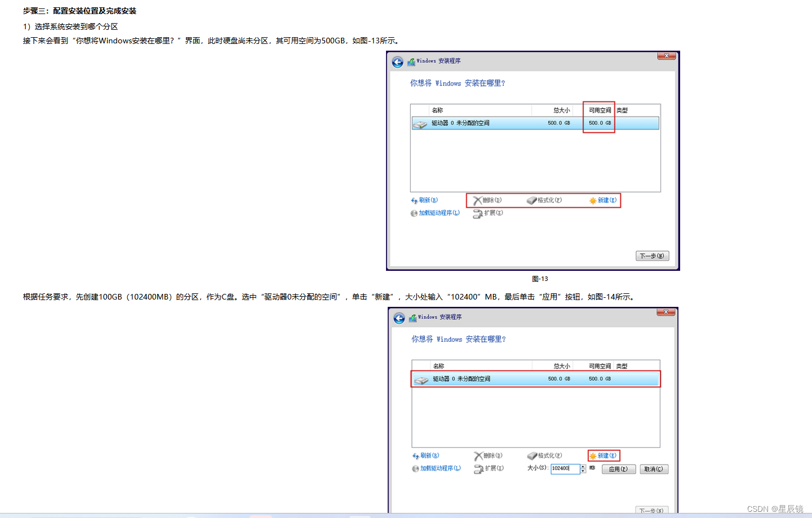This screenshot has height=518, width=812.
Task: Click the 应用(P) apply button
Action: [x=619, y=469]
